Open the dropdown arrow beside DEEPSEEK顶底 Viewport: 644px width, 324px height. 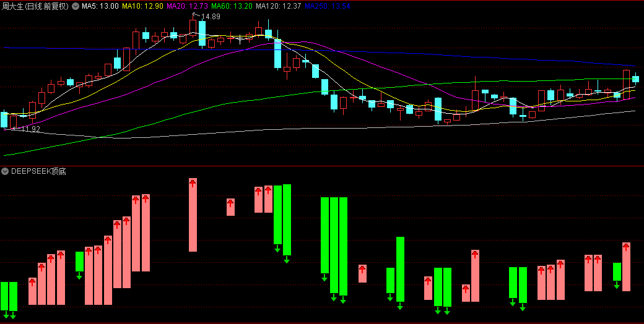6,171
